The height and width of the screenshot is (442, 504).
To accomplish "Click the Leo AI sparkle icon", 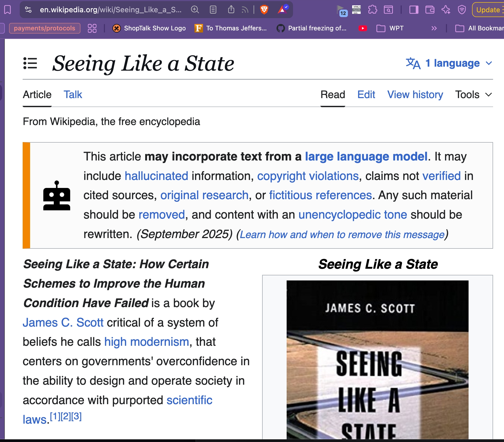I will 446,10.
